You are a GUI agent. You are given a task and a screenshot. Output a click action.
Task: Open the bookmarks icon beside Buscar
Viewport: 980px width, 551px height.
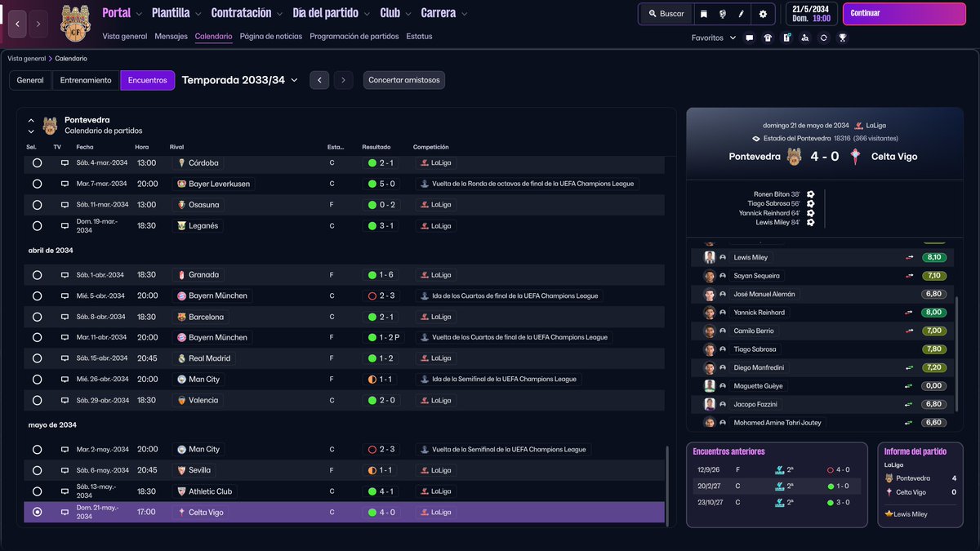click(x=703, y=14)
